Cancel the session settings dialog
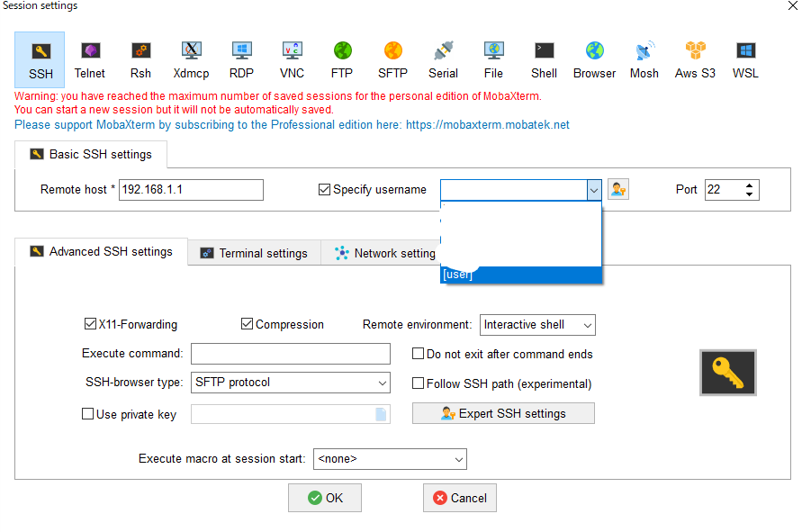Image resolution: width=802 pixels, height=532 pixels. 460,498
